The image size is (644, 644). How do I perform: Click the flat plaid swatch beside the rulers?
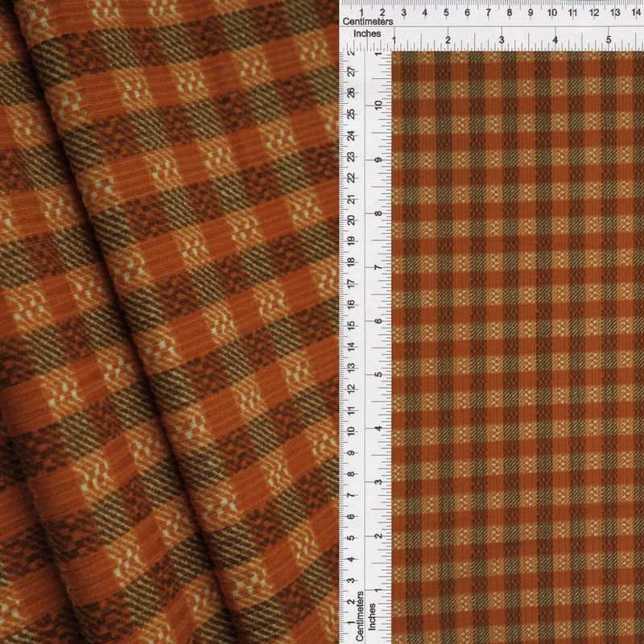518,348
